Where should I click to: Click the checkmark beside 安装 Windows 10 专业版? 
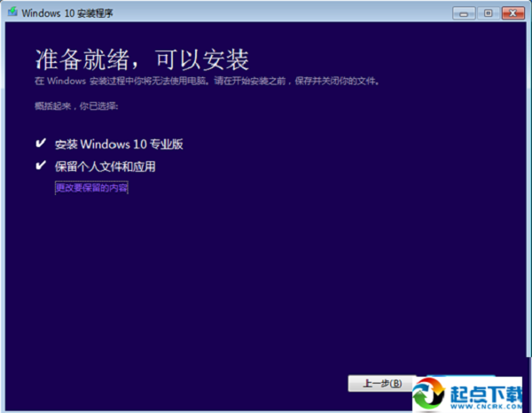point(41,144)
